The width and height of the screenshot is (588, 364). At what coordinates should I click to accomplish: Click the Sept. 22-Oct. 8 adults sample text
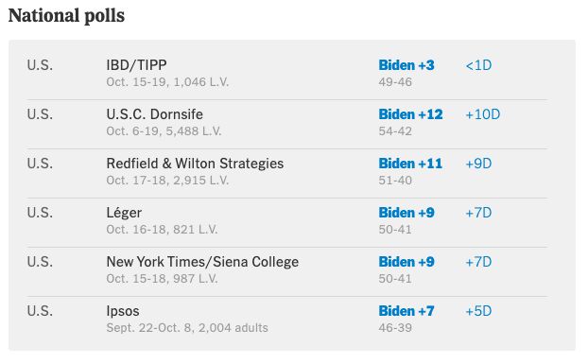click(x=187, y=328)
